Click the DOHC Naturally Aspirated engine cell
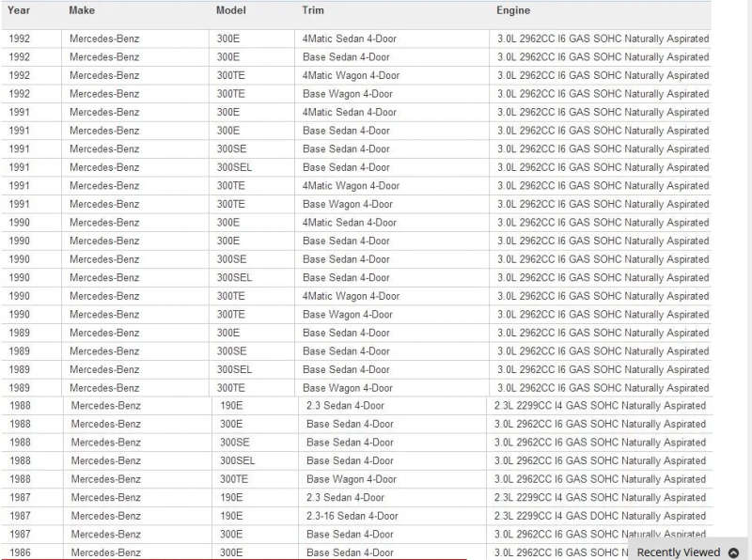This screenshot has width=752, height=560. coord(600,516)
